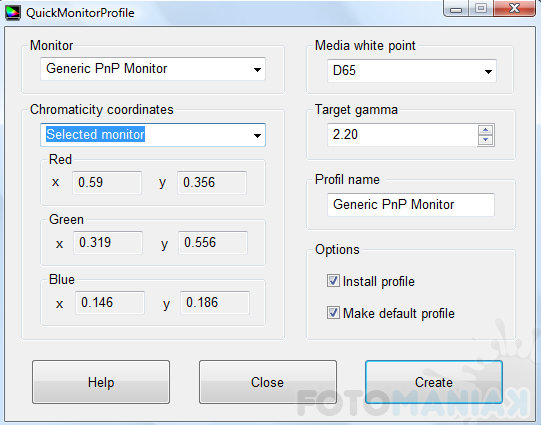Click the Green y value 0.556 field

[x=213, y=243]
